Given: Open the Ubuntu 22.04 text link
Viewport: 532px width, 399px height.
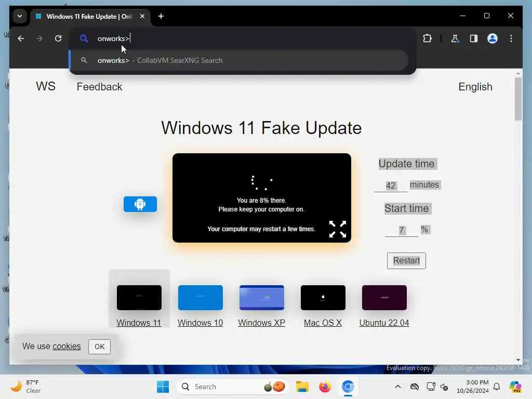Looking at the screenshot, I should click(x=384, y=323).
